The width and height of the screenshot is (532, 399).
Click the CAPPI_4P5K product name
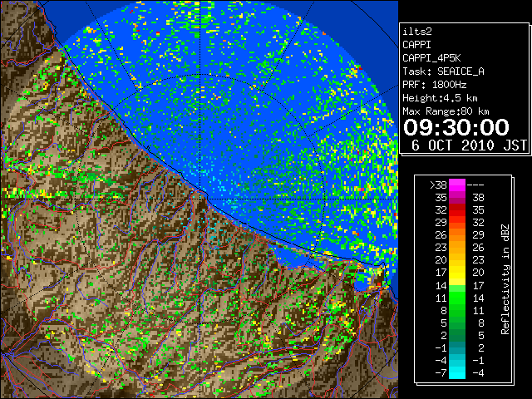(431, 58)
